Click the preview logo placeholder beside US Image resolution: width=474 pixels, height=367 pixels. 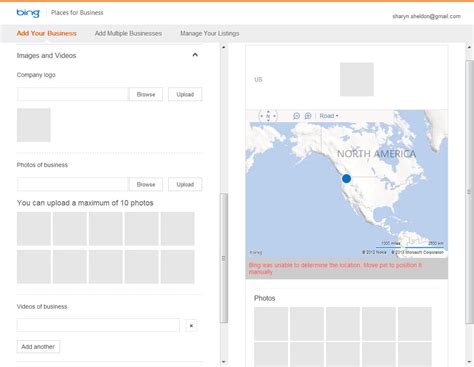(357, 79)
